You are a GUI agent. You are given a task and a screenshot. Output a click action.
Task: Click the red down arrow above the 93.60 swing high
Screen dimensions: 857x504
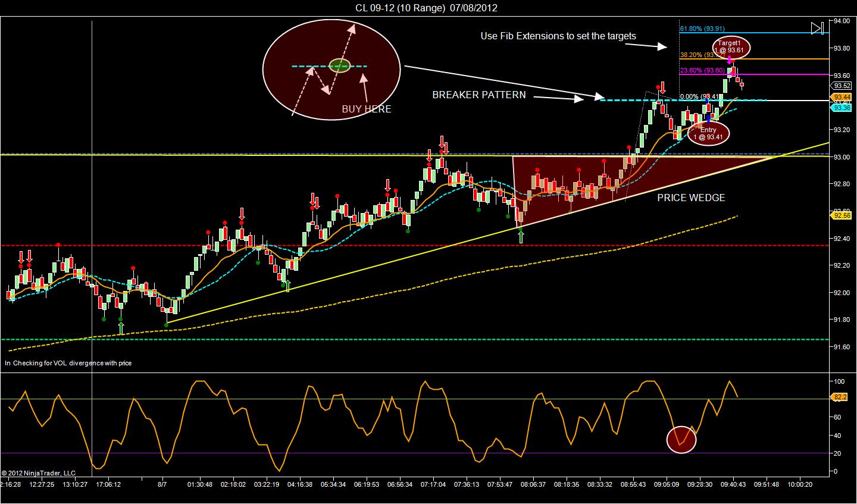(x=661, y=87)
